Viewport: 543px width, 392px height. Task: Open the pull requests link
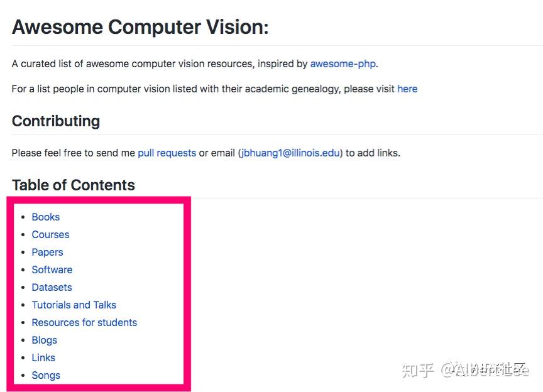coord(167,153)
